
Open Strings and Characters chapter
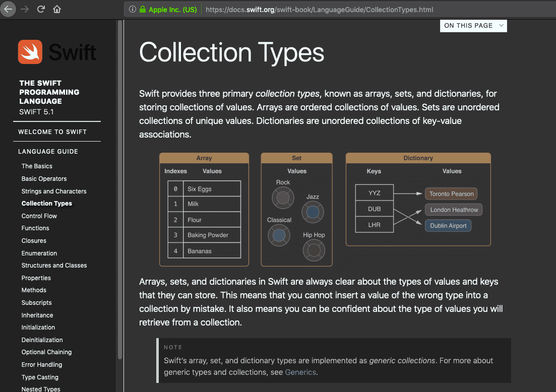tap(54, 191)
